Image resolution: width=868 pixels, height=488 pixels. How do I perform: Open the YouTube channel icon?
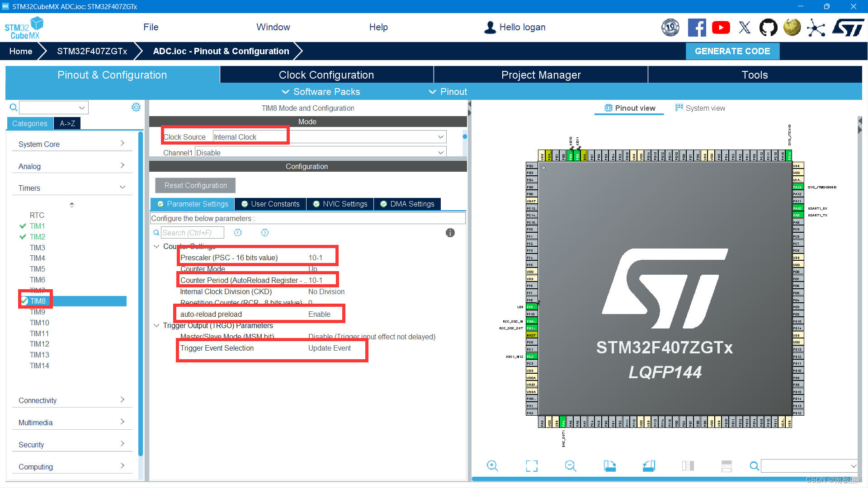(721, 27)
